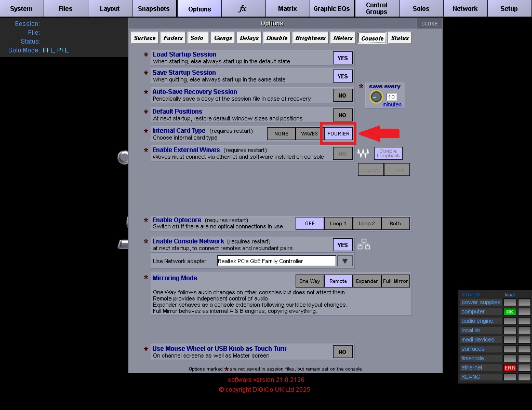Toggle Auto-Save Recovery Session NO button
532x410 pixels.
(x=343, y=95)
